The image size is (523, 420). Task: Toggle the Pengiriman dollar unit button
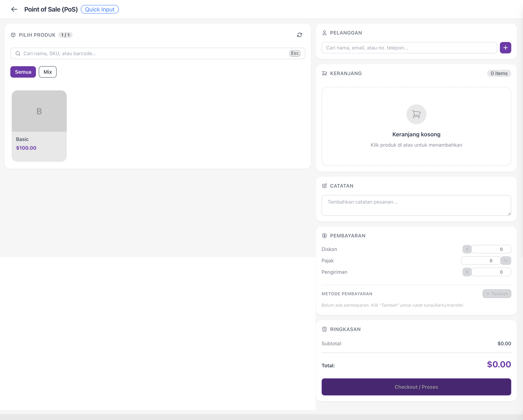(x=467, y=272)
